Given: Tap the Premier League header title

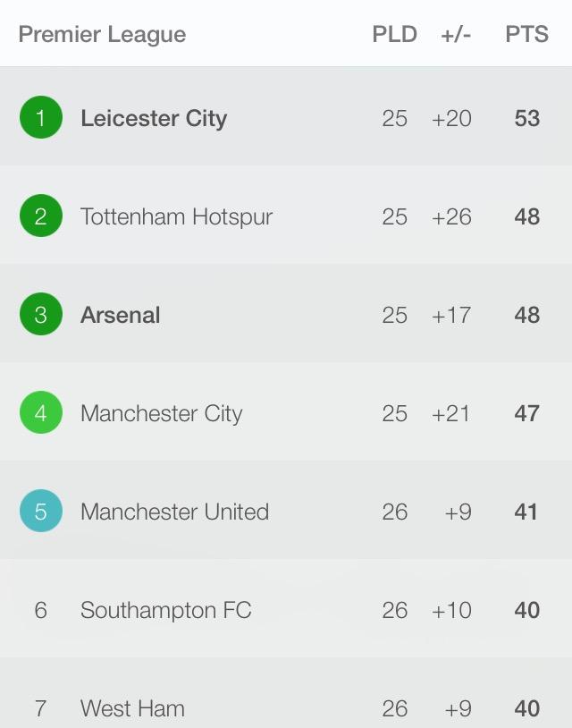Looking at the screenshot, I should (102, 35).
